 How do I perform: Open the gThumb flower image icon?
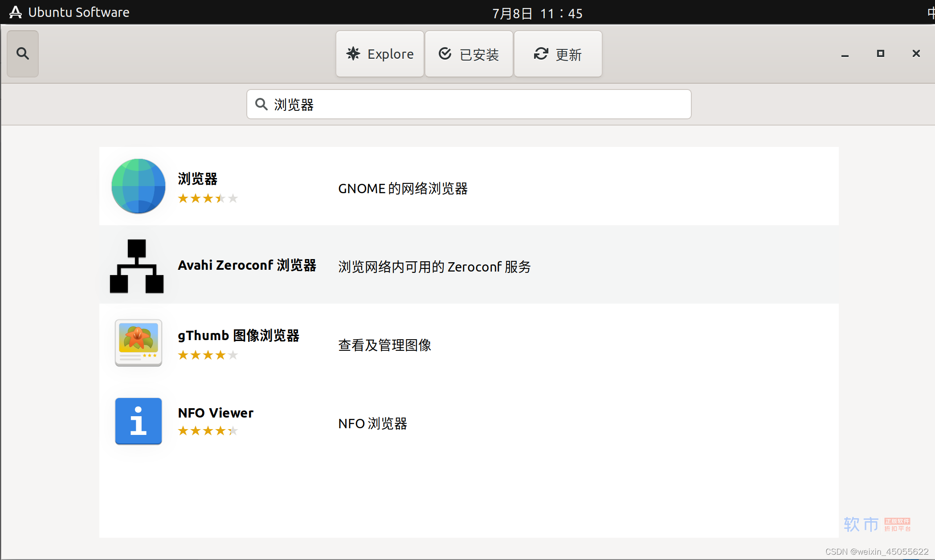pyautogui.click(x=139, y=343)
